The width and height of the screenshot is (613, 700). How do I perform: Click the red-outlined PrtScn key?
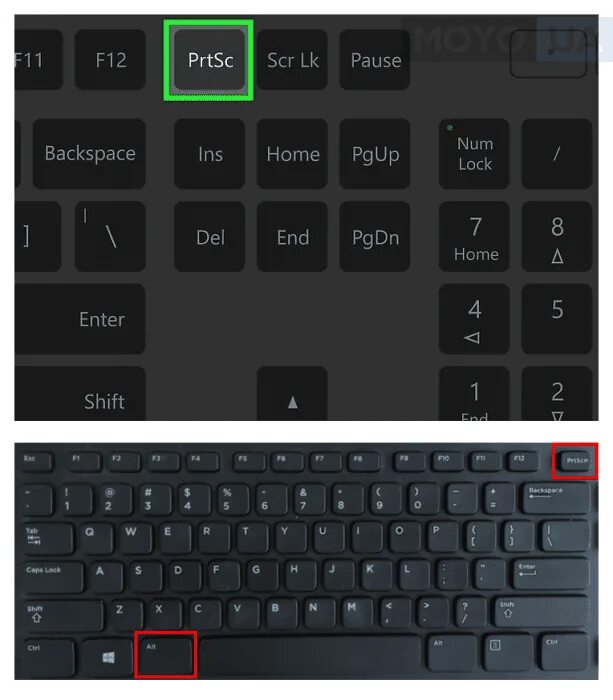[x=575, y=461]
